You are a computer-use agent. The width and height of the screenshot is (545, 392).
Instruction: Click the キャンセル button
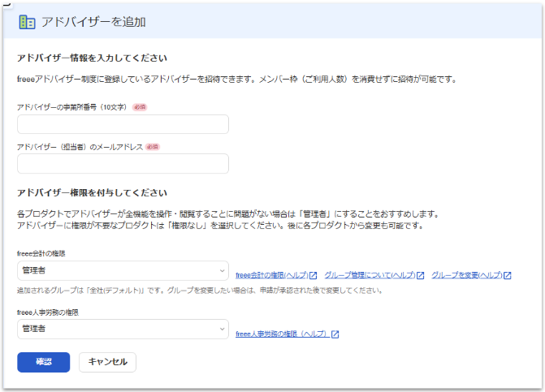[x=107, y=362]
